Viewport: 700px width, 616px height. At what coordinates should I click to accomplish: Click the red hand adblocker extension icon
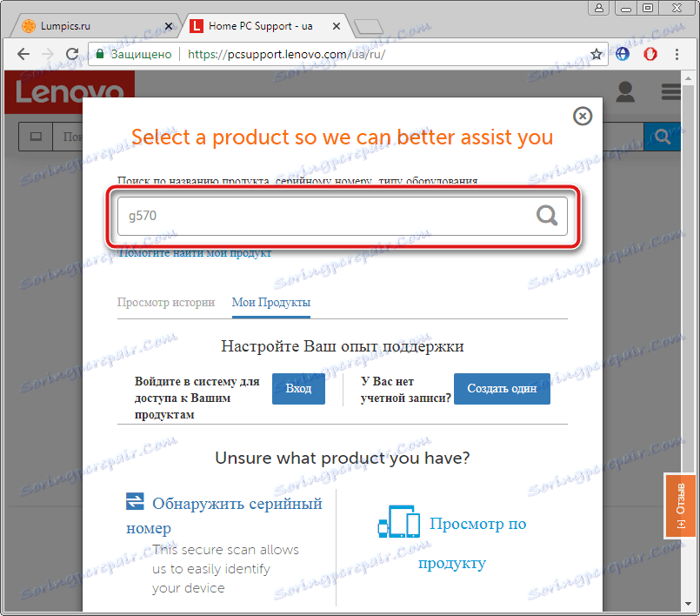click(x=650, y=54)
